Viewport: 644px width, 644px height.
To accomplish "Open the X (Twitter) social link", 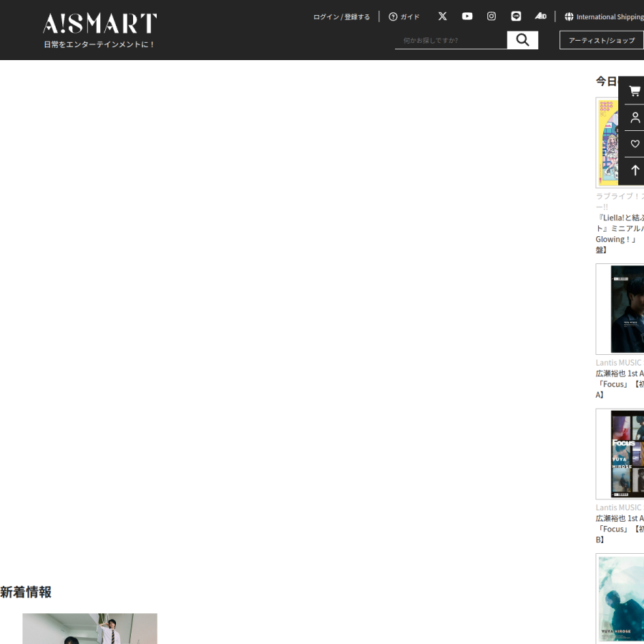I will tap(442, 16).
